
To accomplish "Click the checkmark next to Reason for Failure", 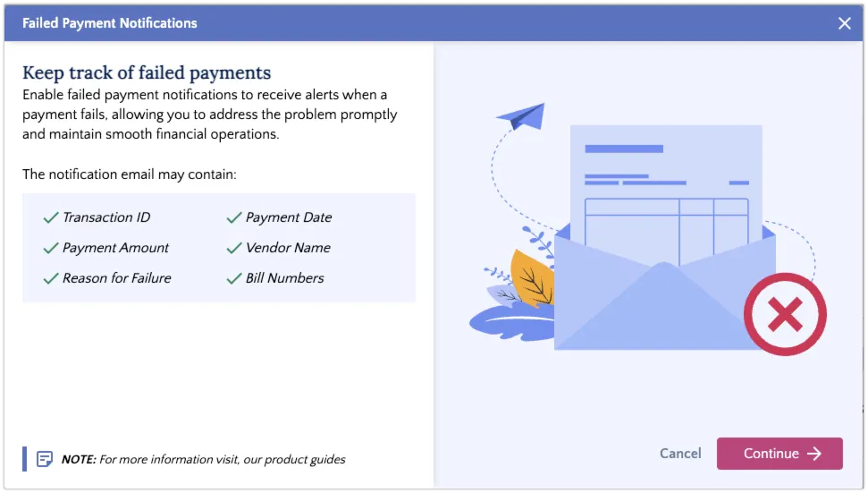I will point(51,278).
